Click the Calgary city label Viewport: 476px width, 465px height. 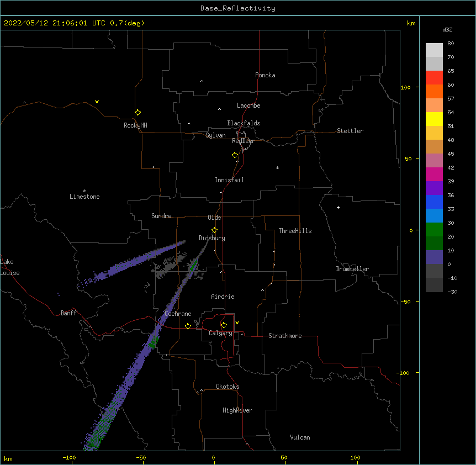point(220,333)
